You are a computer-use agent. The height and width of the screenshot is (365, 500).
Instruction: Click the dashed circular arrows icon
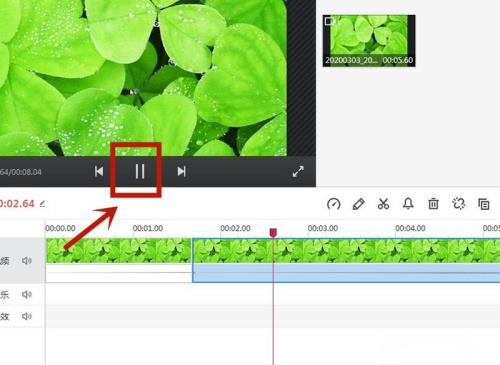pos(458,203)
